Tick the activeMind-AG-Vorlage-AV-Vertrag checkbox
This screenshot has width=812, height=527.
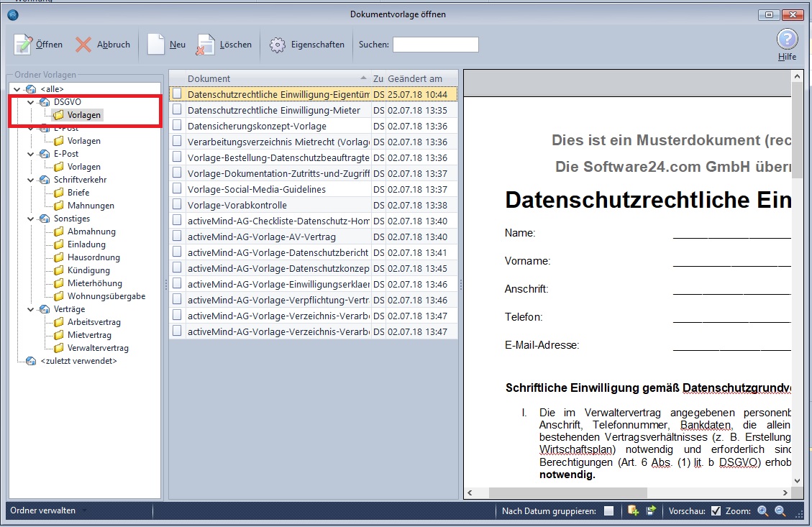coord(177,236)
